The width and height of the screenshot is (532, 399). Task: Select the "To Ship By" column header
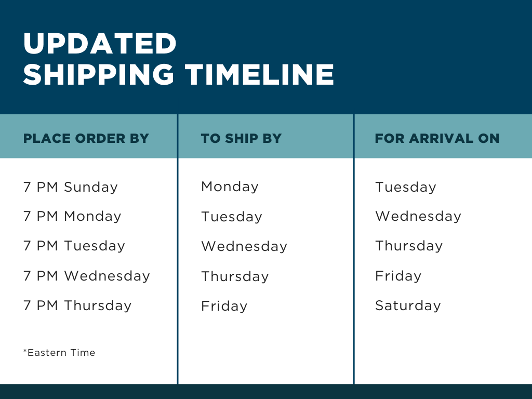point(241,139)
